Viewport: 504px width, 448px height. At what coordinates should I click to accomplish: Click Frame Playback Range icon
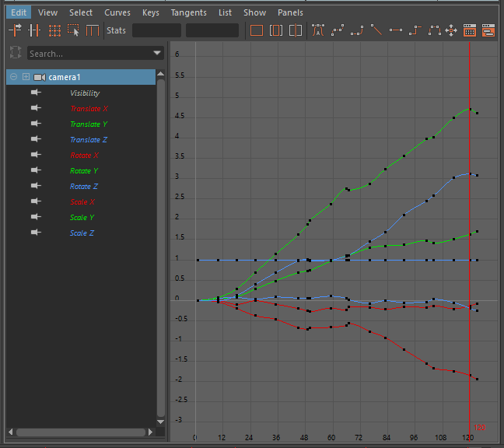[x=276, y=30]
